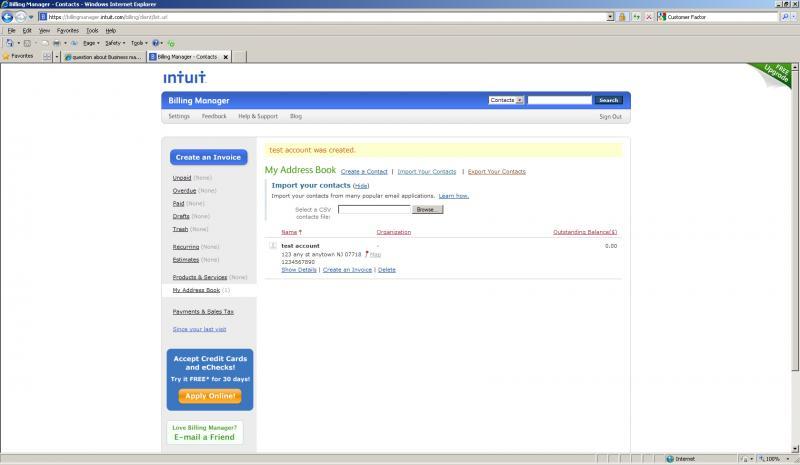
Task: Click the green Refresh arrows icon
Action: (x=636, y=17)
